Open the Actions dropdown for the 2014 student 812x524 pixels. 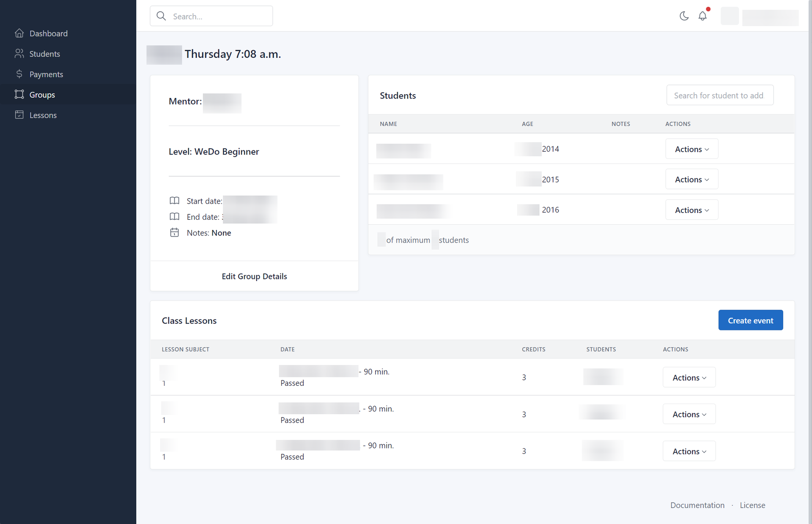pos(691,149)
